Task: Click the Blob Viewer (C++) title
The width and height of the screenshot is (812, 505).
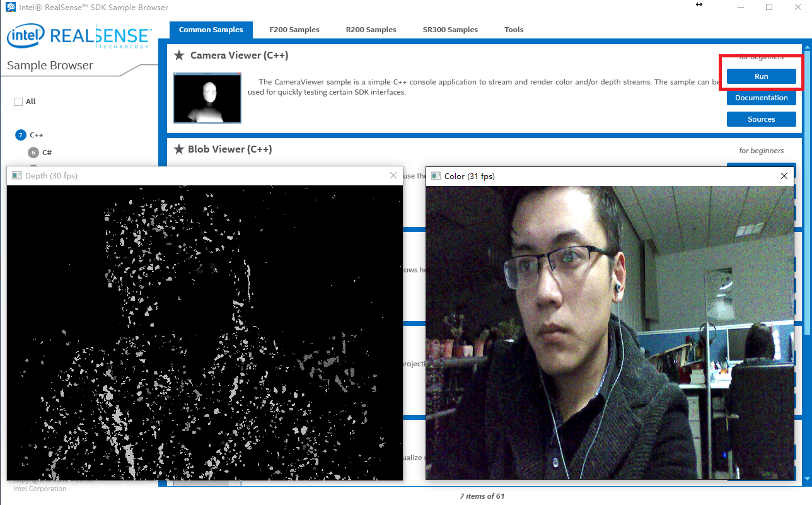Action: (230, 149)
